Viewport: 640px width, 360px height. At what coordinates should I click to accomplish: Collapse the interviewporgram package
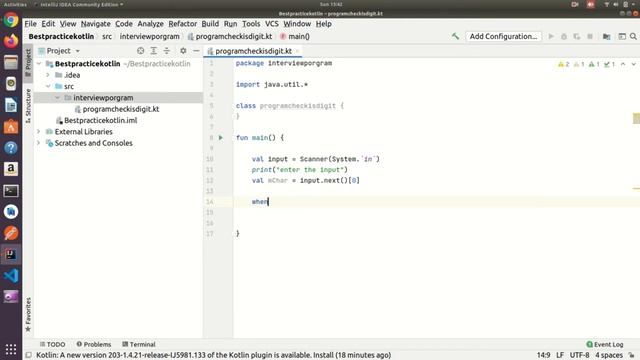(58, 98)
